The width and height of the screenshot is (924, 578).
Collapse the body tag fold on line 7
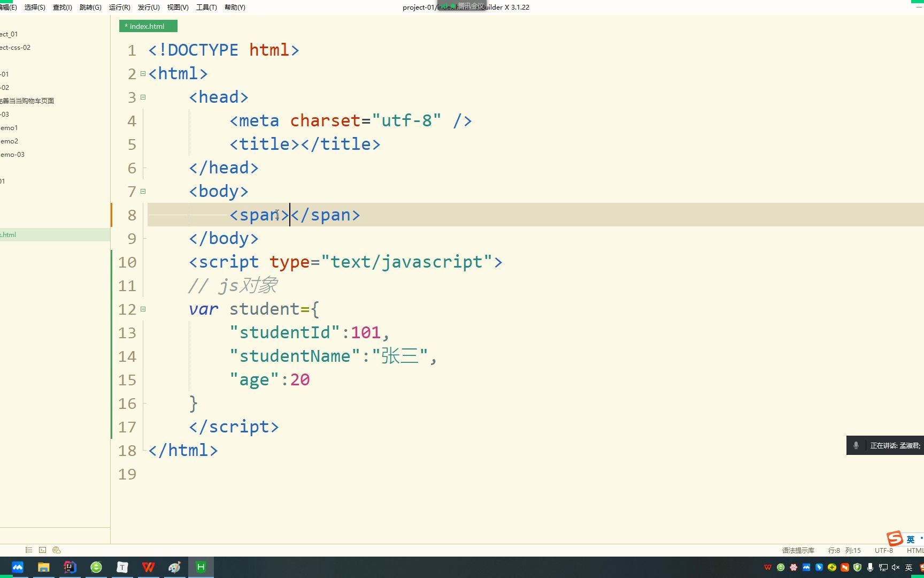pyautogui.click(x=143, y=192)
